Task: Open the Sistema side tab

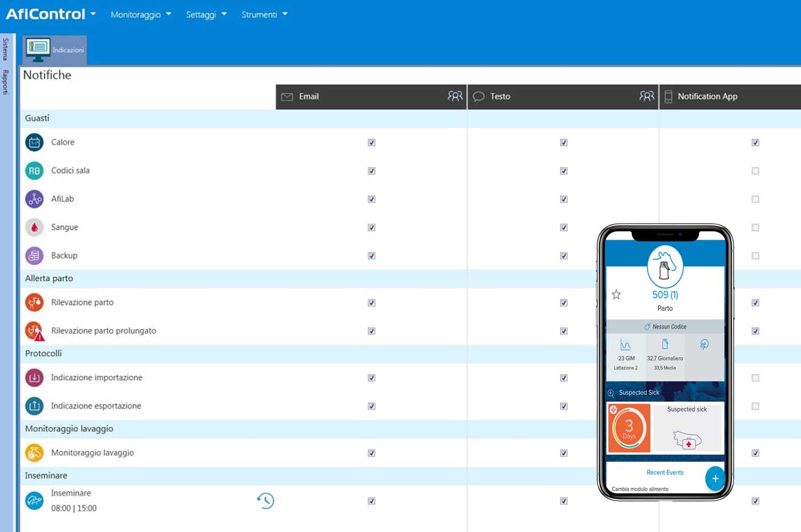Action: pos(5,49)
